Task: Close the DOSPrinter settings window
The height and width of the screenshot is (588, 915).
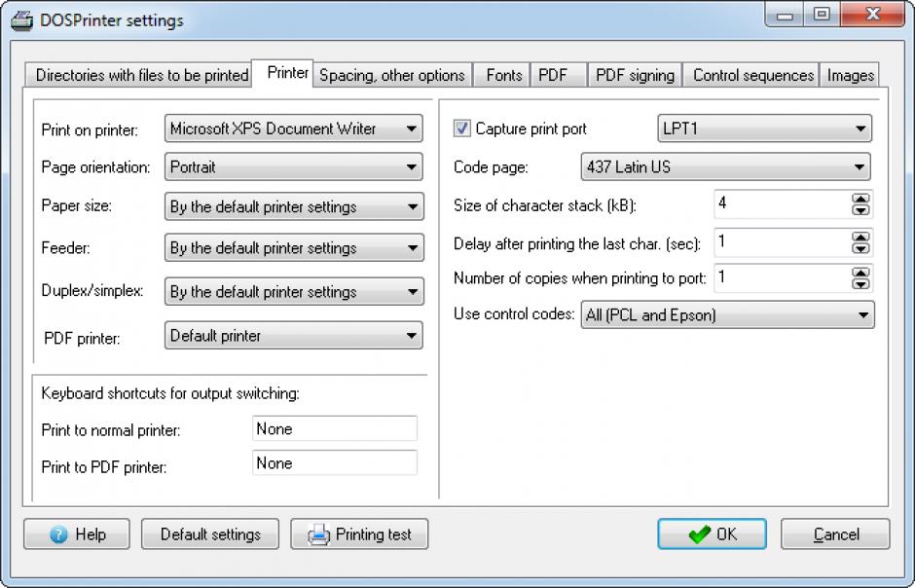Action: [x=872, y=15]
